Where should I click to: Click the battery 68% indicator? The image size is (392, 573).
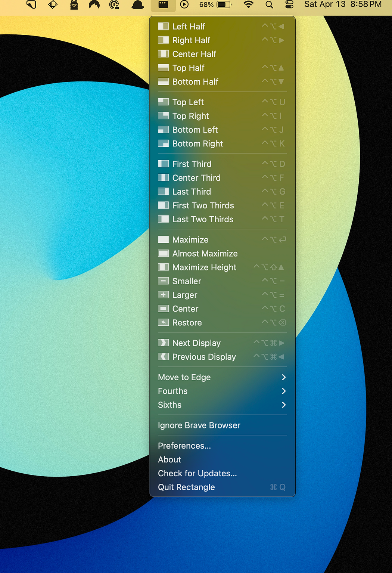(215, 4)
